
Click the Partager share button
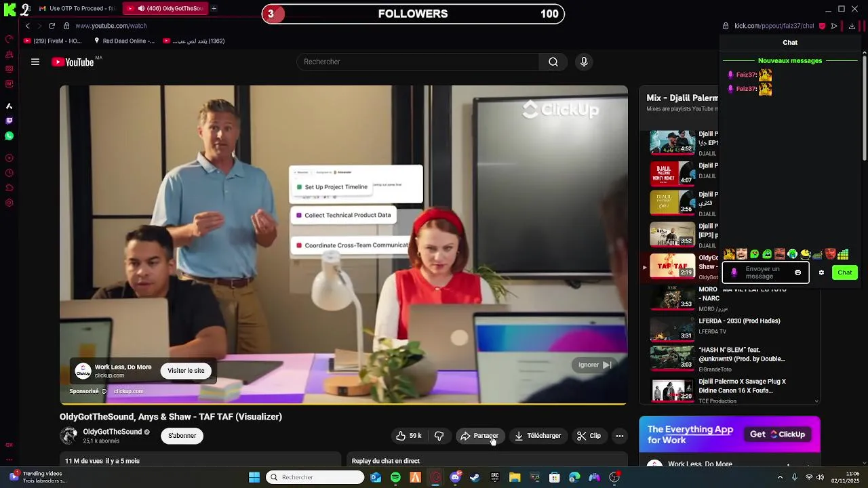click(480, 436)
